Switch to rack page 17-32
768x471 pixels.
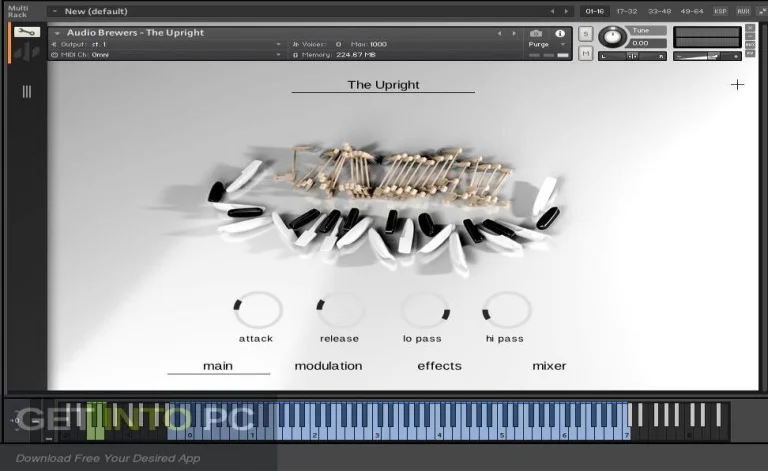click(626, 11)
